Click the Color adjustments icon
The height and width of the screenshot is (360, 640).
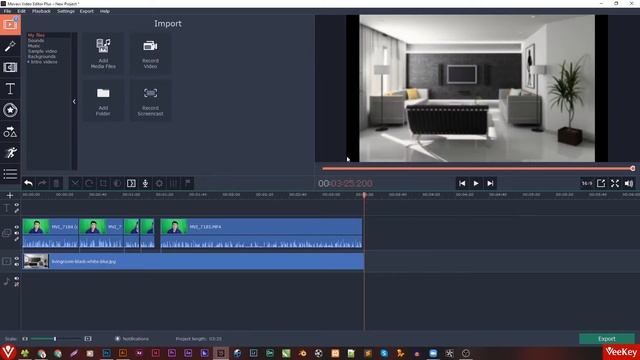tap(117, 183)
